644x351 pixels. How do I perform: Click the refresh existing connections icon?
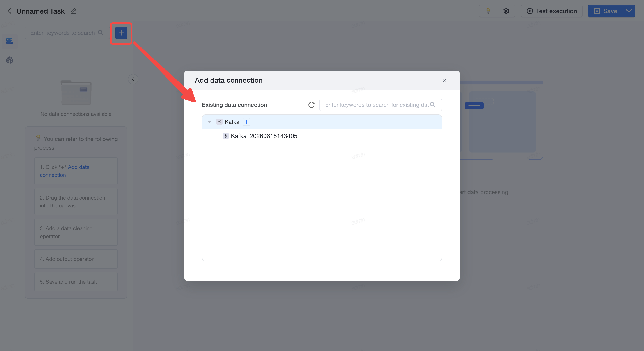311,105
